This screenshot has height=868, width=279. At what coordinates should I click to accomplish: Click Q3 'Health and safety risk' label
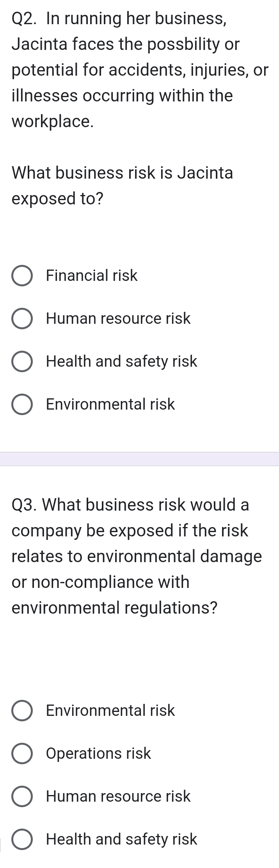(x=122, y=839)
